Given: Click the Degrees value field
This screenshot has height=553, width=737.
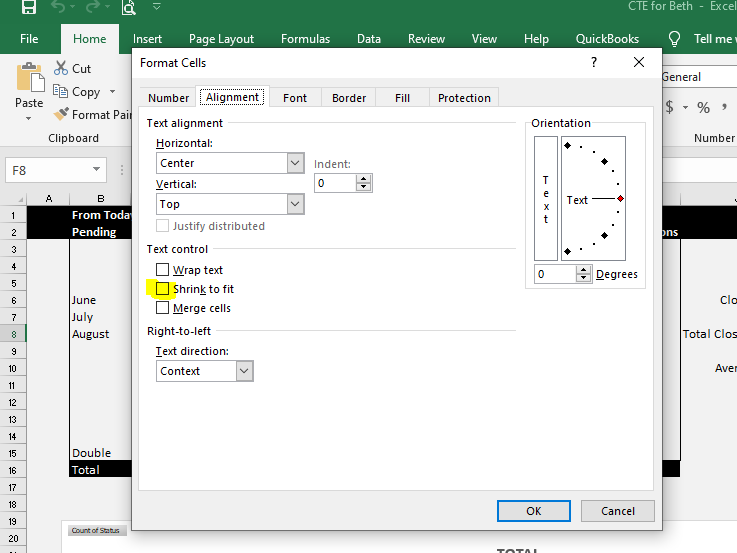Looking at the screenshot, I should 555,274.
